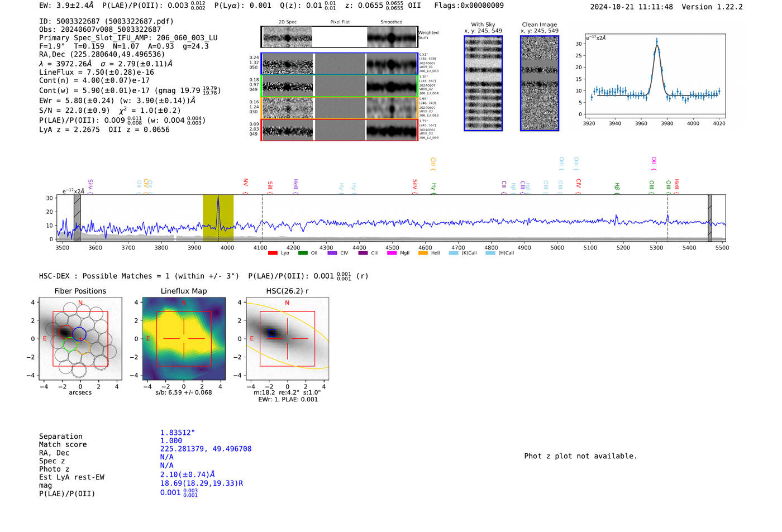782x532 pixels.
Task: Select the orange-bordered 2D spectrum row
Action: [x=339, y=108]
